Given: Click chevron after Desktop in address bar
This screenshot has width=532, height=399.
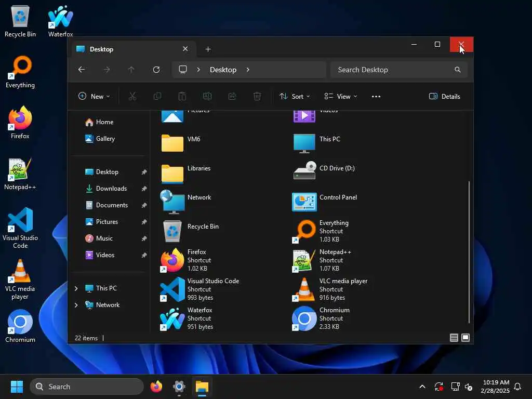Looking at the screenshot, I should pyautogui.click(x=248, y=70).
